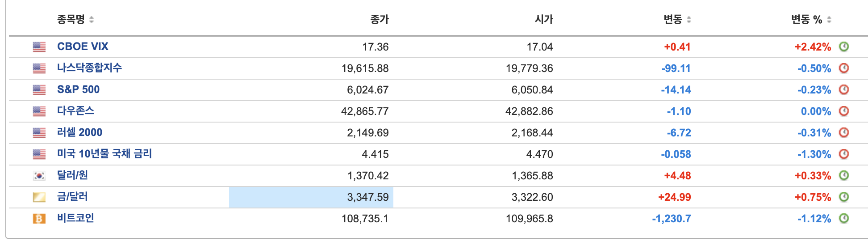
Task: Open the CBOE VIX link
Action: tap(83, 47)
